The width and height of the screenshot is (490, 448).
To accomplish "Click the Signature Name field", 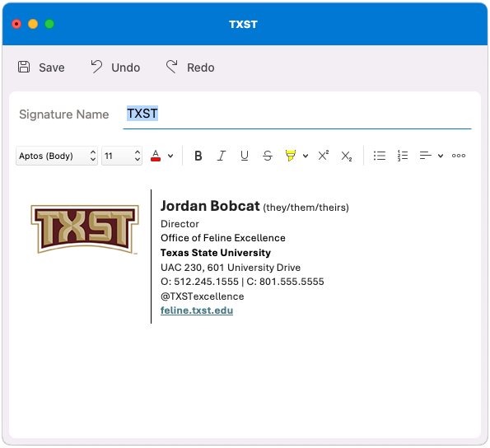I will 296,114.
